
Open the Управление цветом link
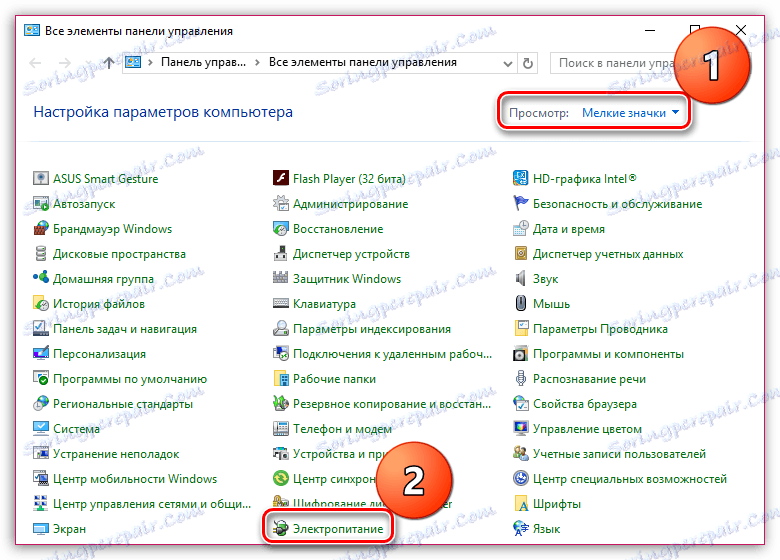pos(587,429)
